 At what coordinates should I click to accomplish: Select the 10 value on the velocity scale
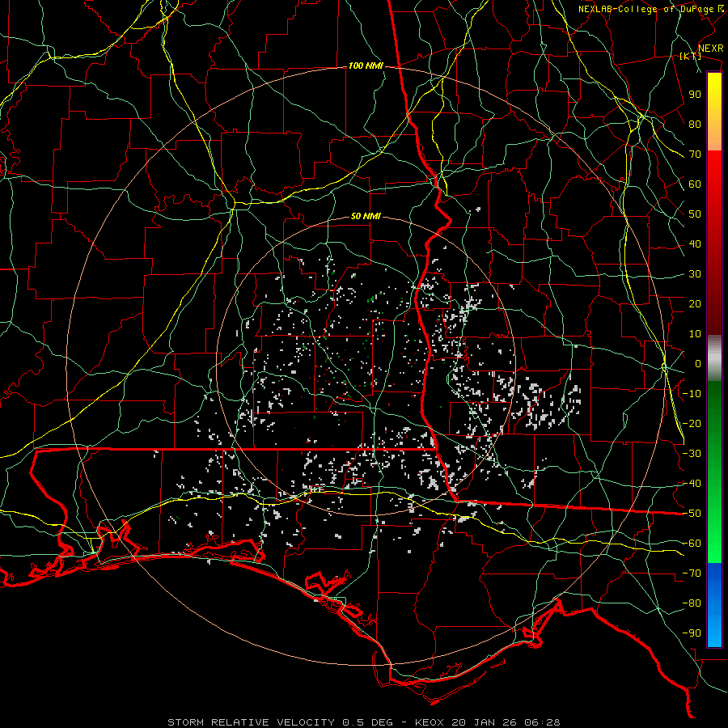695,334
